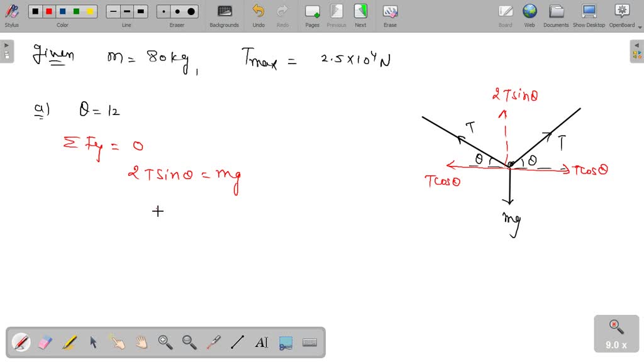Expand the right library panel
644x362 pixels.
click(637, 52)
